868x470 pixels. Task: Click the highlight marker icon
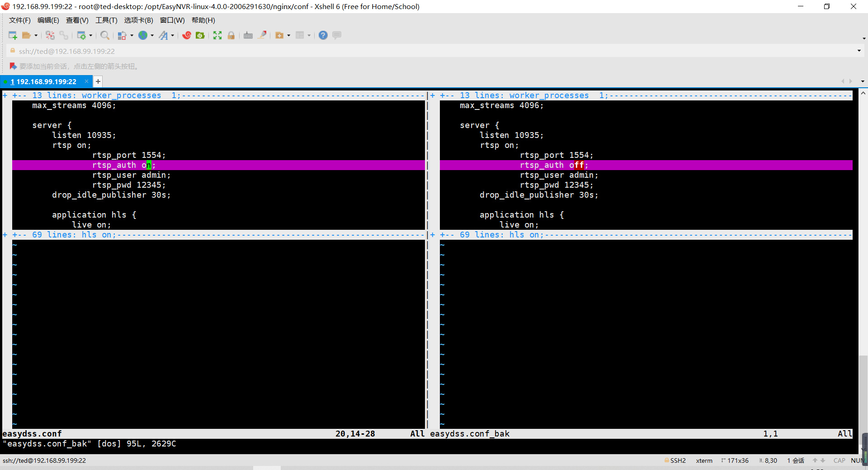click(262, 35)
